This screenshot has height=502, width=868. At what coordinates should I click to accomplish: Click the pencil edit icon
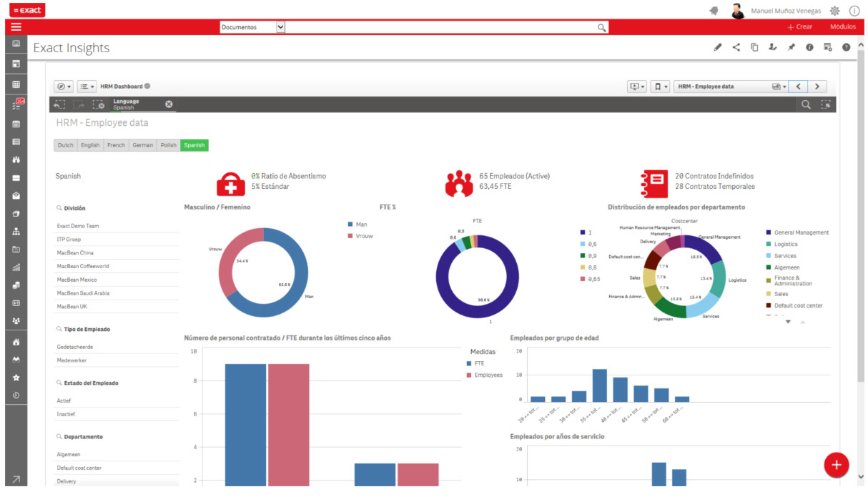pyautogui.click(x=718, y=48)
